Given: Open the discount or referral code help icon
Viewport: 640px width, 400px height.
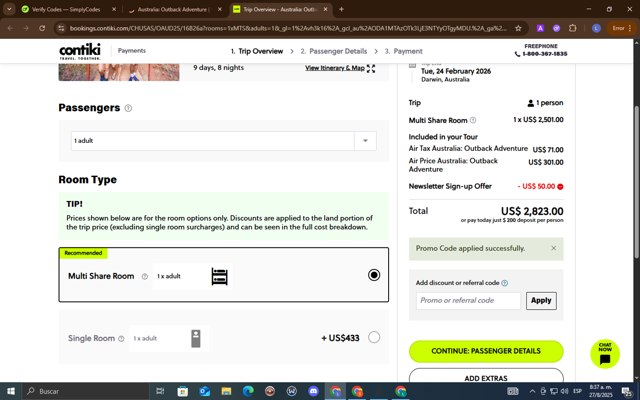Looking at the screenshot, I should (504, 283).
